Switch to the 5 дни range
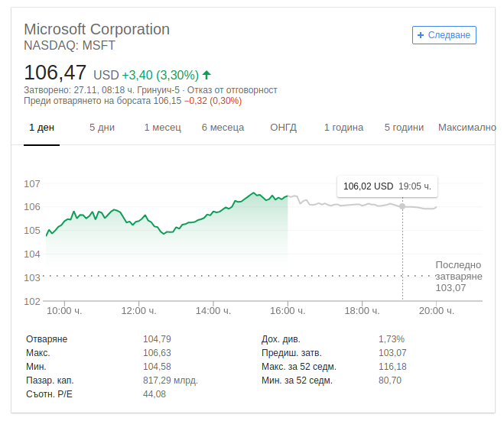Image resolution: width=504 pixels, height=421 pixels. [x=102, y=128]
